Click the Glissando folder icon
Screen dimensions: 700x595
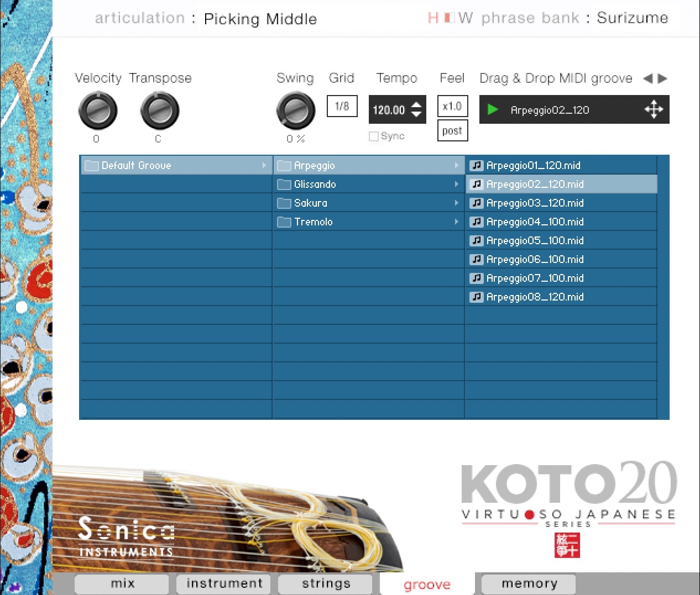click(x=284, y=184)
